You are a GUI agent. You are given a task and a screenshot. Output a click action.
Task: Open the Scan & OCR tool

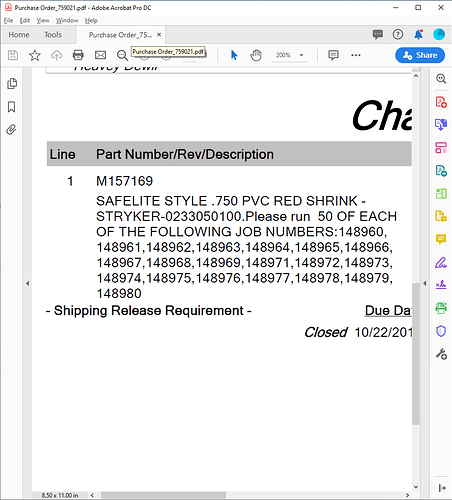tap(441, 308)
